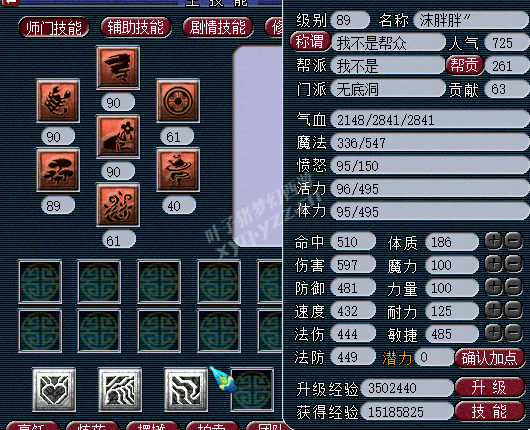Click the silver heart emblem icon
Image resolution: width=530 pixels, height=430 pixels.
(54, 390)
